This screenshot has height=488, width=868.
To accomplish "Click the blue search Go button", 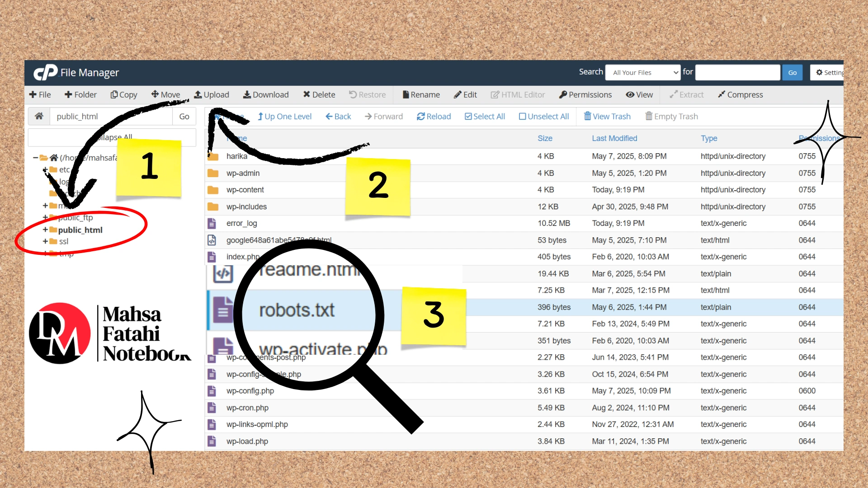I will coord(793,72).
